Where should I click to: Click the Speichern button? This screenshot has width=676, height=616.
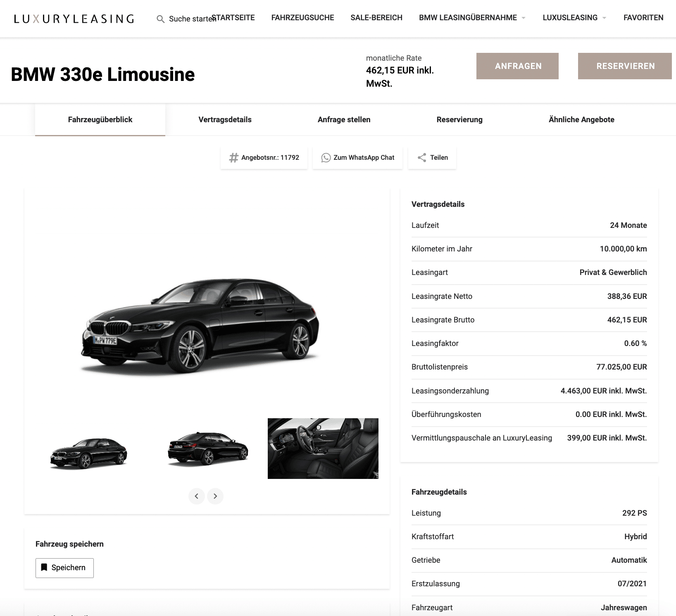[x=64, y=568]
